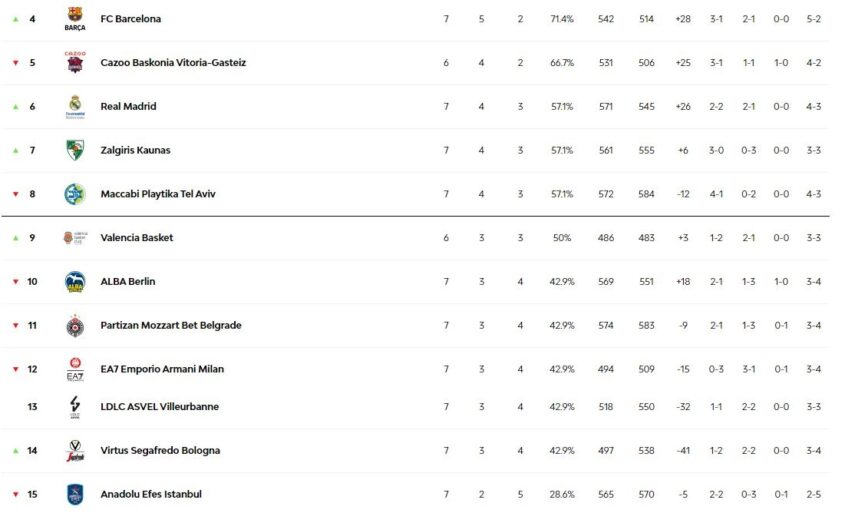Open Anadolu Efes Istanbul team page

click(151, 494)
